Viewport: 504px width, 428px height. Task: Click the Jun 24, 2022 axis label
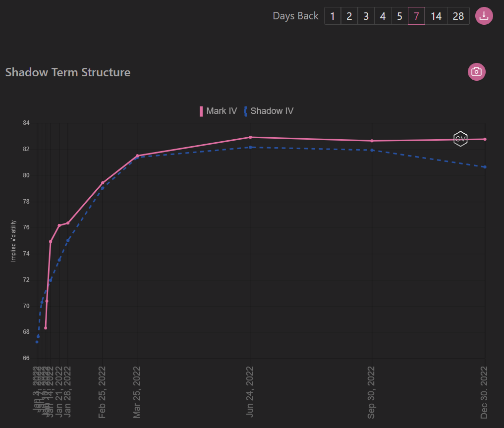(250, 392)
